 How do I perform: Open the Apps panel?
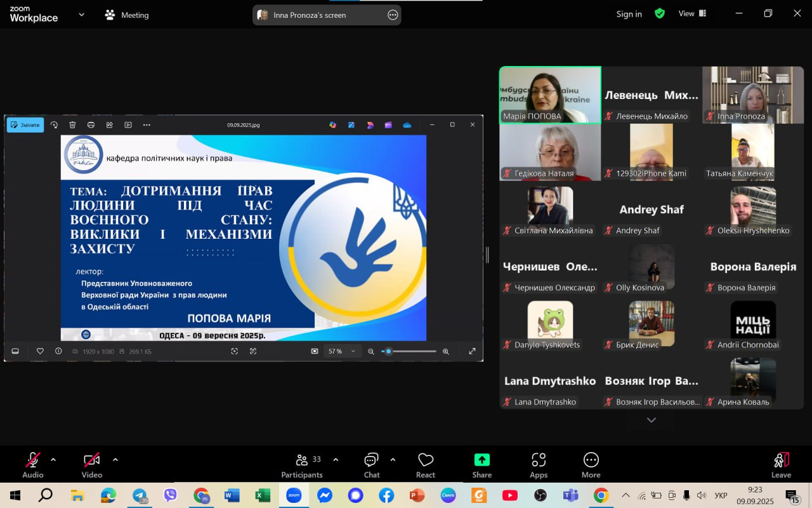tap(539, 465)
